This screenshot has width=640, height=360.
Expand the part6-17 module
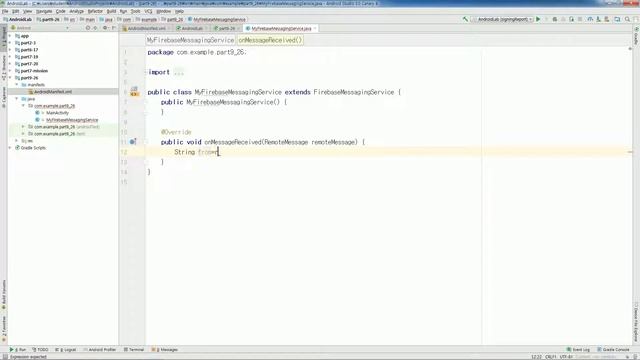(10, 50)
